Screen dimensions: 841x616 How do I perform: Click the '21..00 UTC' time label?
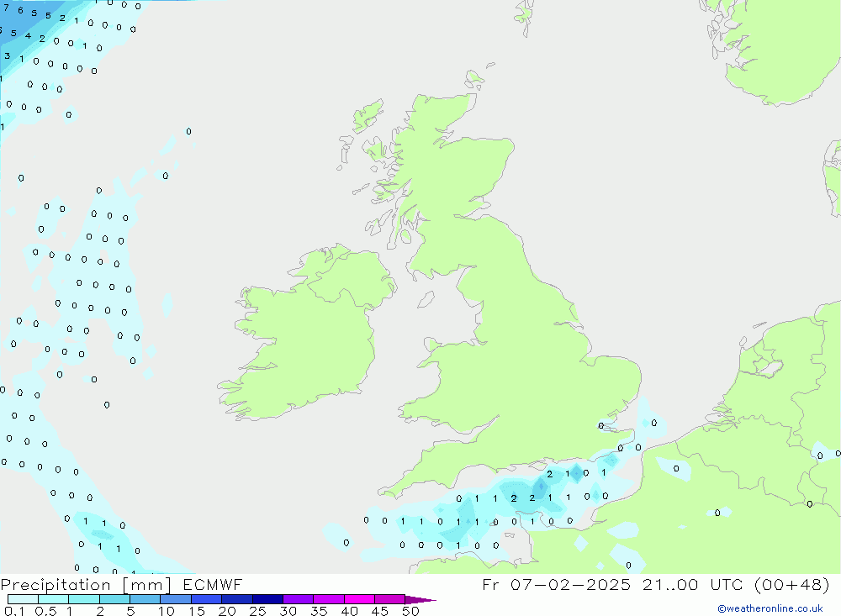coord(693,584)
